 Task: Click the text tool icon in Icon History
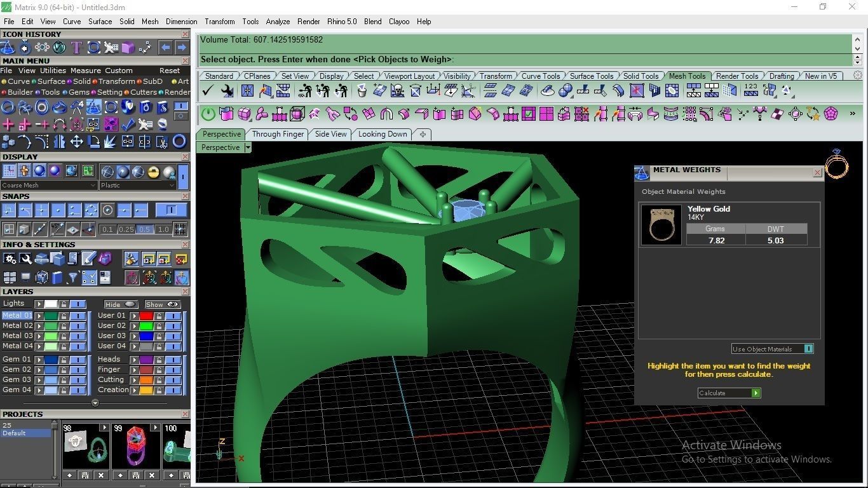76,48
